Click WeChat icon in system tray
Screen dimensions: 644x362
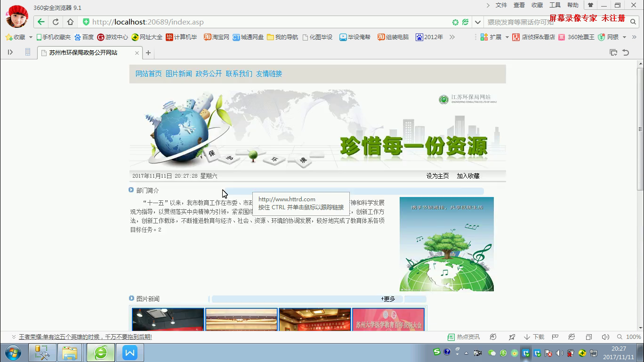tap(492, 353)
